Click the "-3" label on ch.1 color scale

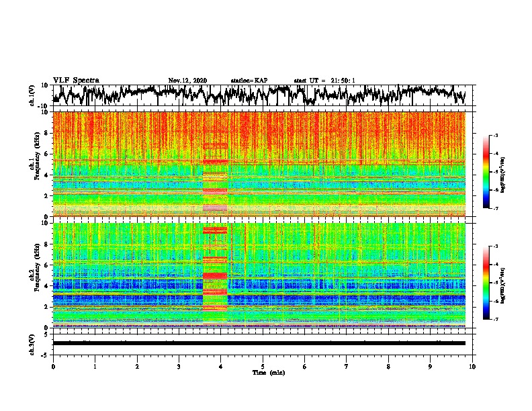(496, 136)
